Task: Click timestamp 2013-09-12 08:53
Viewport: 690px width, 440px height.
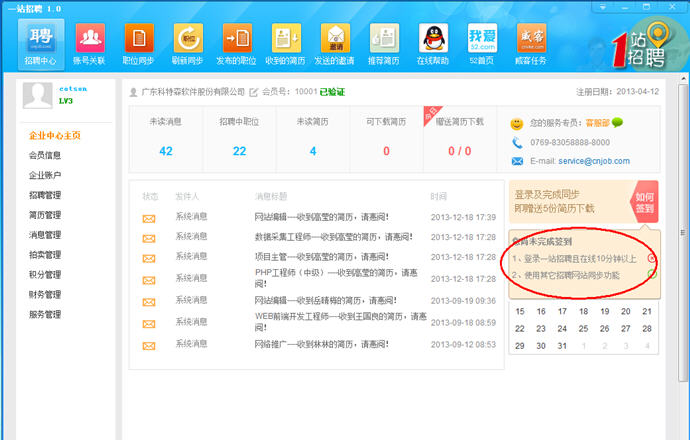Action: 463,345
